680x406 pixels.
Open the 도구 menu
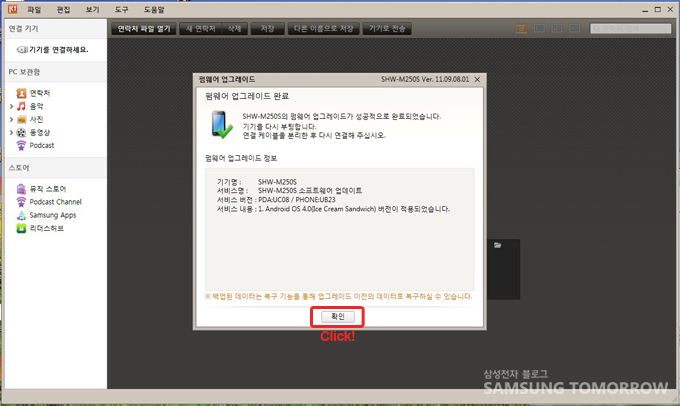click(x=121, y=10)
